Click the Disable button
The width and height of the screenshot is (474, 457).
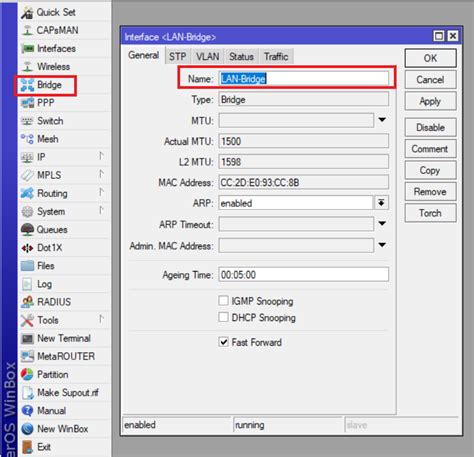click(x=430, y=127)
